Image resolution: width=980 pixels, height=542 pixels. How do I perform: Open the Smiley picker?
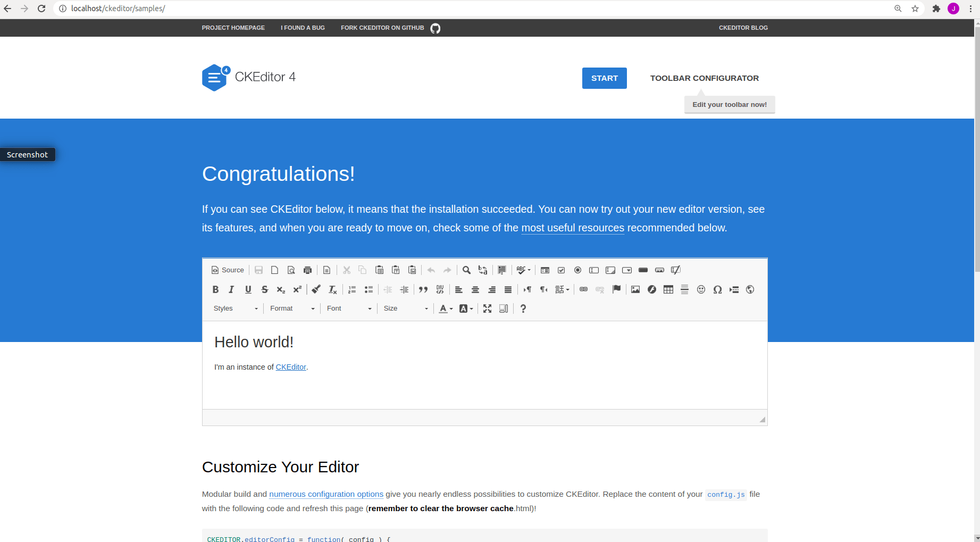pyautogui.click(x=701, y=289)
